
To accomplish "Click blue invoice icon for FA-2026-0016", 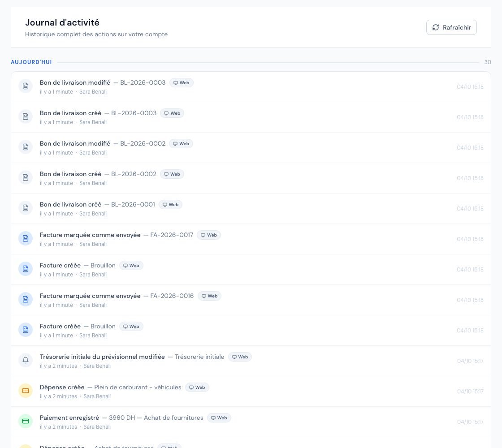I will 26,299.
